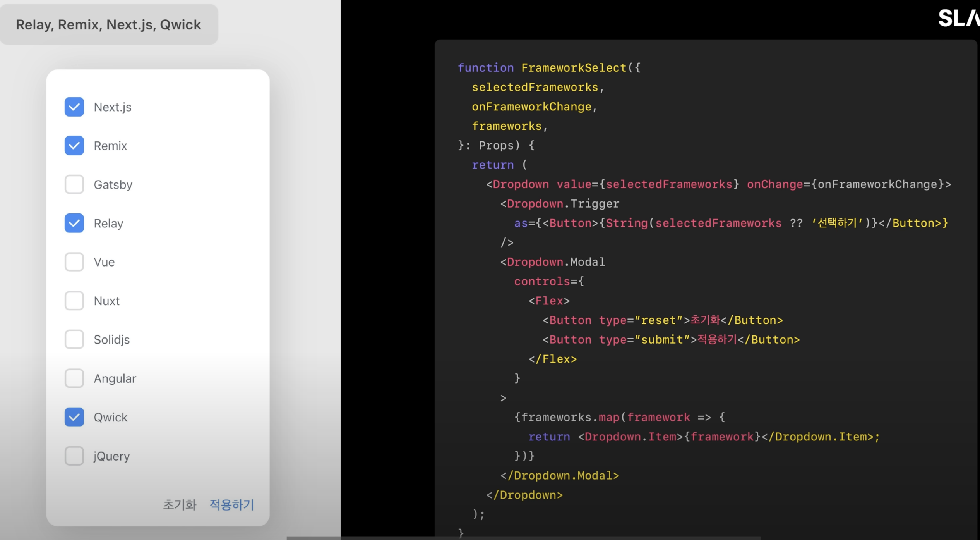980x540 pixels.
Task: Click the closing </Dropdown.Modal> tag
Action: 560,475
